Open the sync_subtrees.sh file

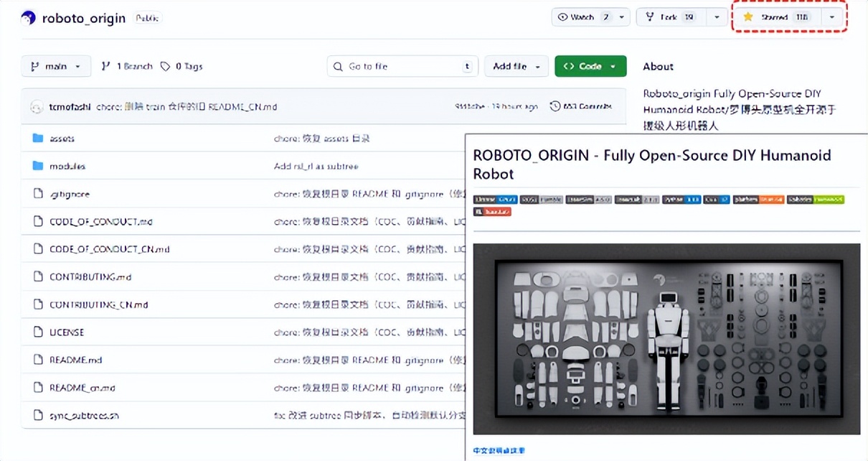point(84,415)
